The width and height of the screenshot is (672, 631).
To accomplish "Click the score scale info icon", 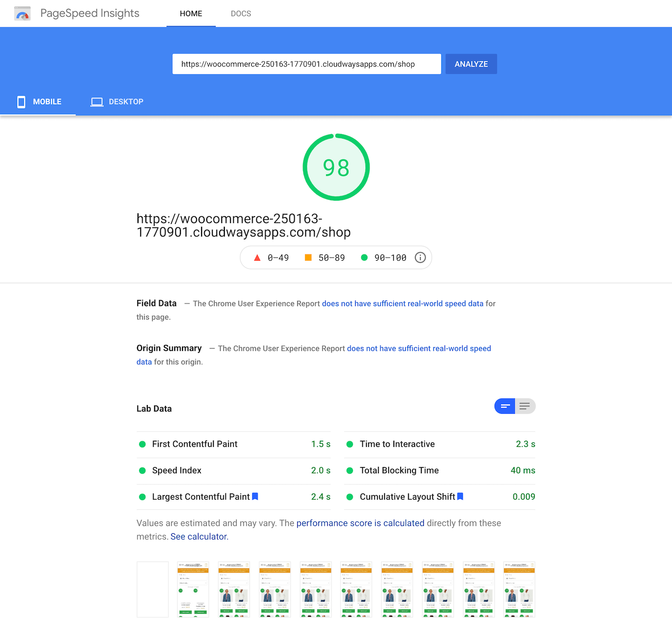I will [420, 258].
